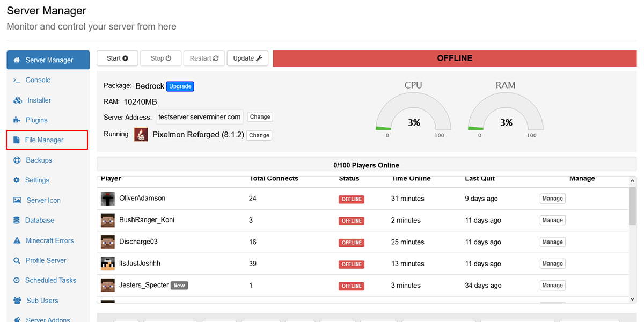Click the player list scrollbar down arrow
Image resolution: width=644 pixels, height=322 pixels.
coord(632,299)
